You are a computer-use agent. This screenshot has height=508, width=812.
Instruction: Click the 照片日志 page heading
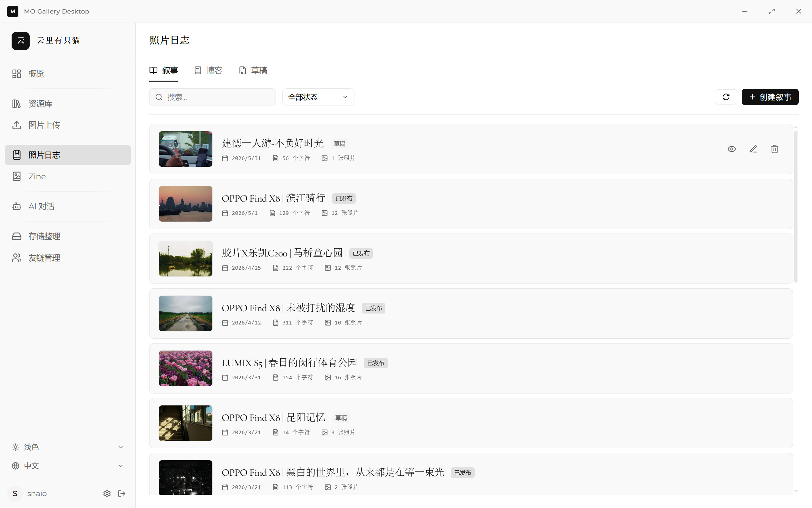click(169, 40)
